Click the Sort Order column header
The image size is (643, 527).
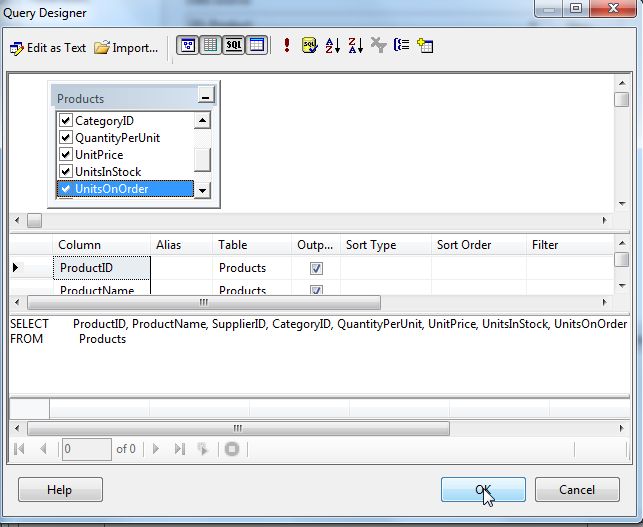point(479,245)
